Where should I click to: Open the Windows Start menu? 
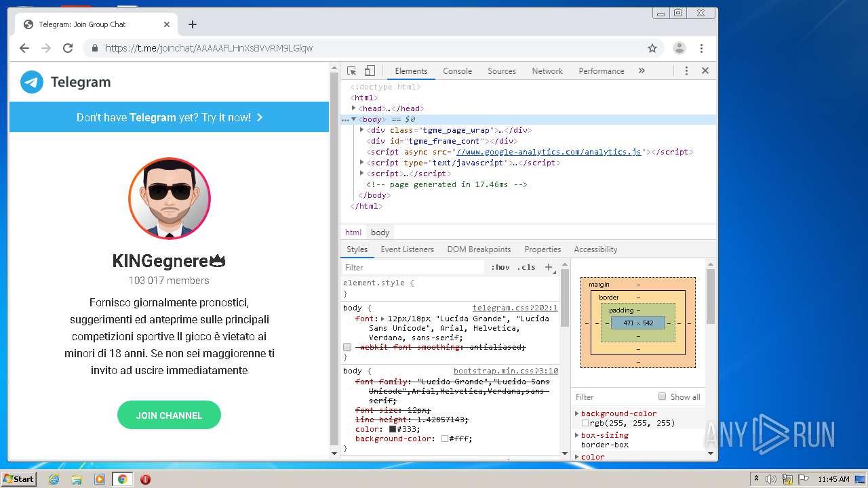(18, 479)
